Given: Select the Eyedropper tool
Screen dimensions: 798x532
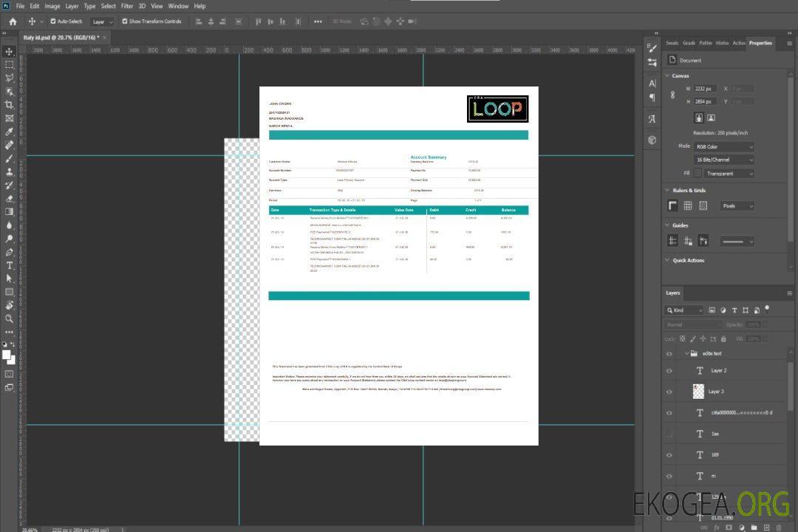Looking at the screenshot, I should pos(9,132).
